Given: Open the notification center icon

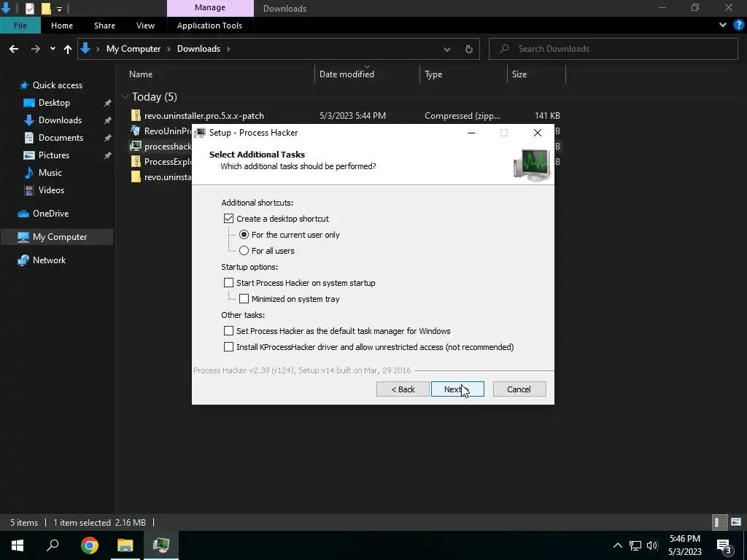Looking at the screenshot, I should (724, 545).
